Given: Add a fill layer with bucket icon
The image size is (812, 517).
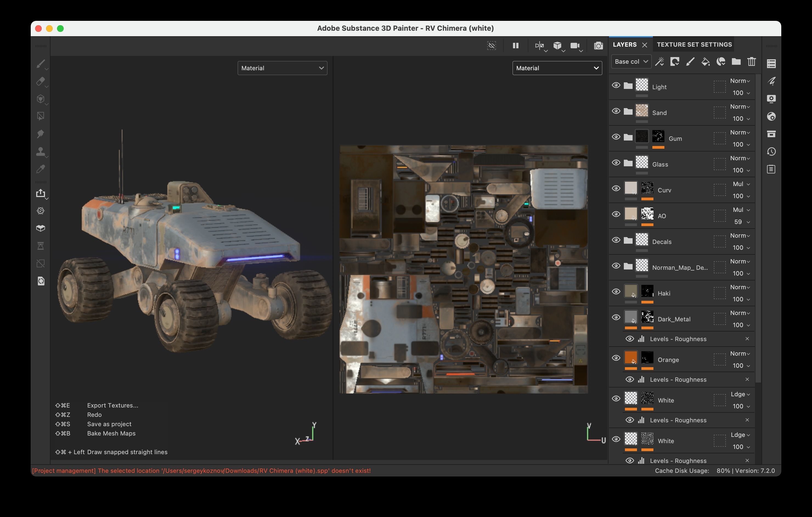Looking at the screenshot, I should (706, 61).
